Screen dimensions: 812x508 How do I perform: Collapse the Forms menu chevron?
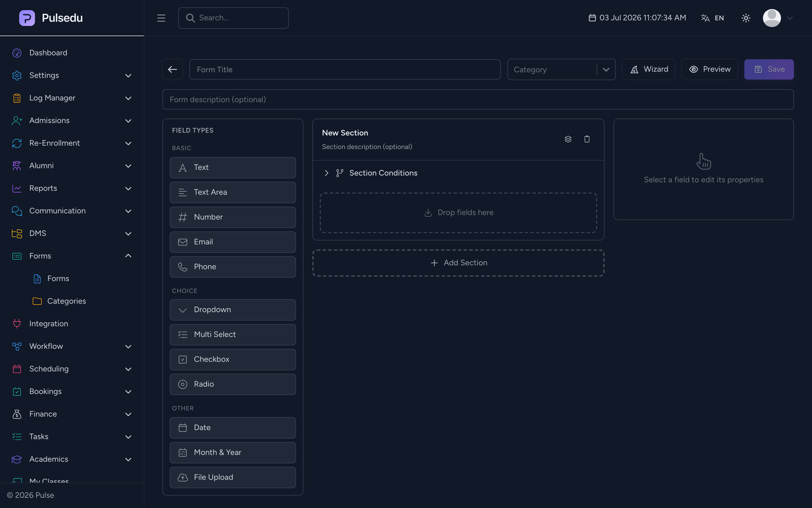tap(128, 256)
